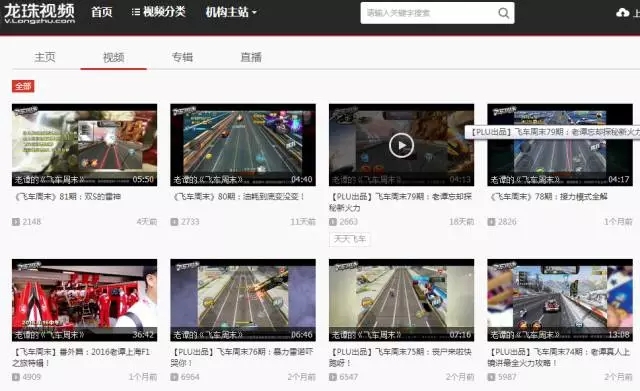The width and height of the screenshot is (640, 391).
Task: Click the view count icon beside 5987
Action: click(x=491, y=377)
